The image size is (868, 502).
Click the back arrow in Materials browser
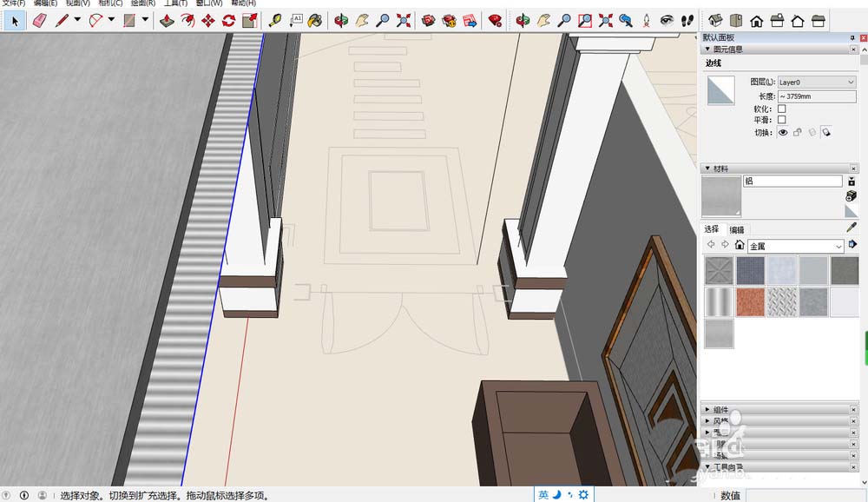point(711,242)
